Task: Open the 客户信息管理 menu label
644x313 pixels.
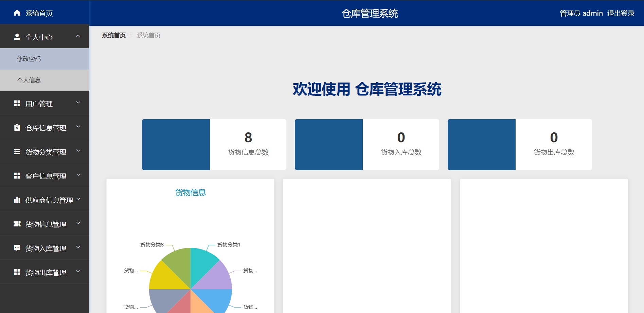Action: point(46,176)
